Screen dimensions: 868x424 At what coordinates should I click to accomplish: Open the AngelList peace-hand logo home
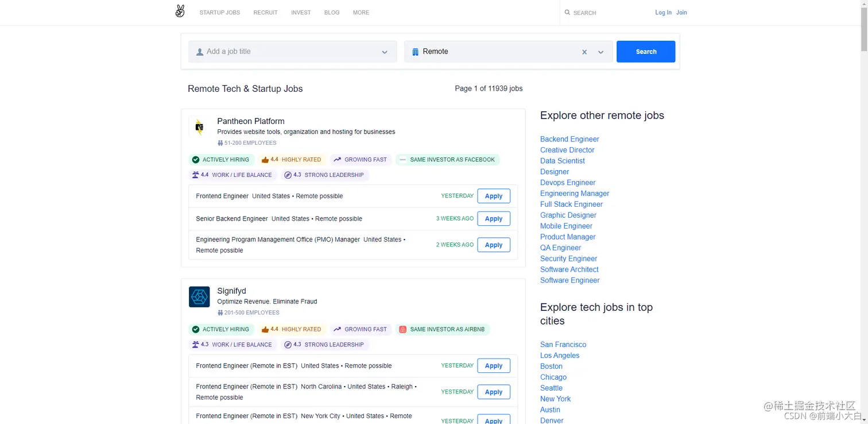pos(180,11)
